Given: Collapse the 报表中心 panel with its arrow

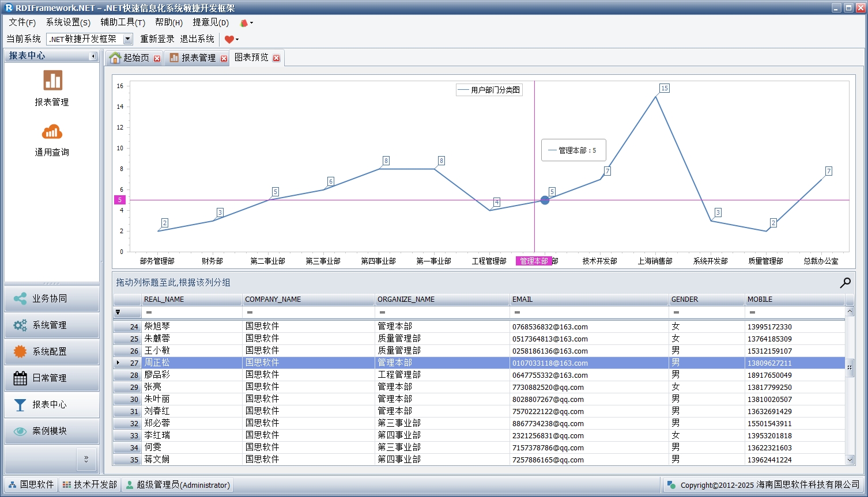Looking at the screenshot, I should click(93, 56).
